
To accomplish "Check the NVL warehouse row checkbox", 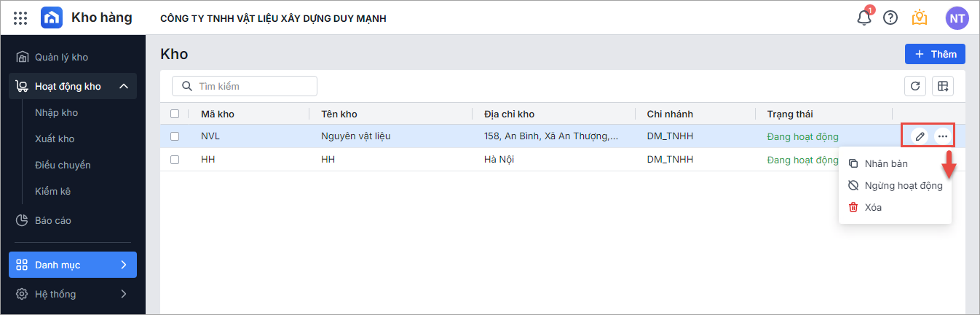I will pos(175,136).
